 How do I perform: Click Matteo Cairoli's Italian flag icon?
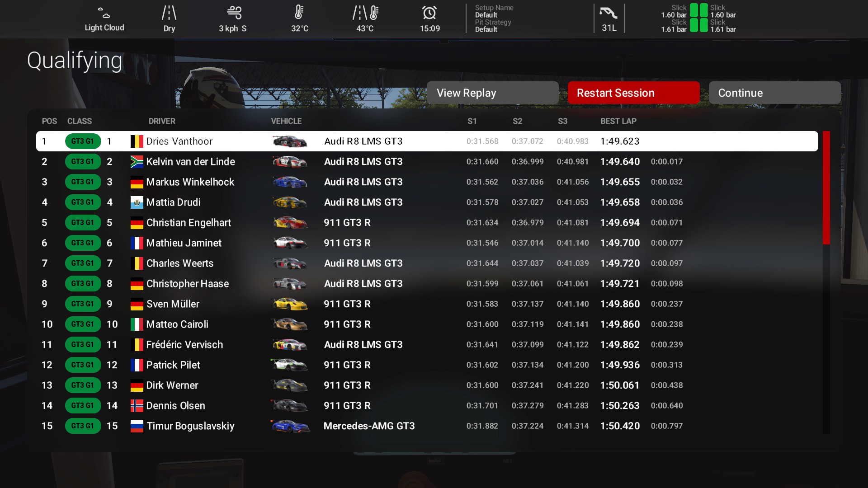point(137,324)
